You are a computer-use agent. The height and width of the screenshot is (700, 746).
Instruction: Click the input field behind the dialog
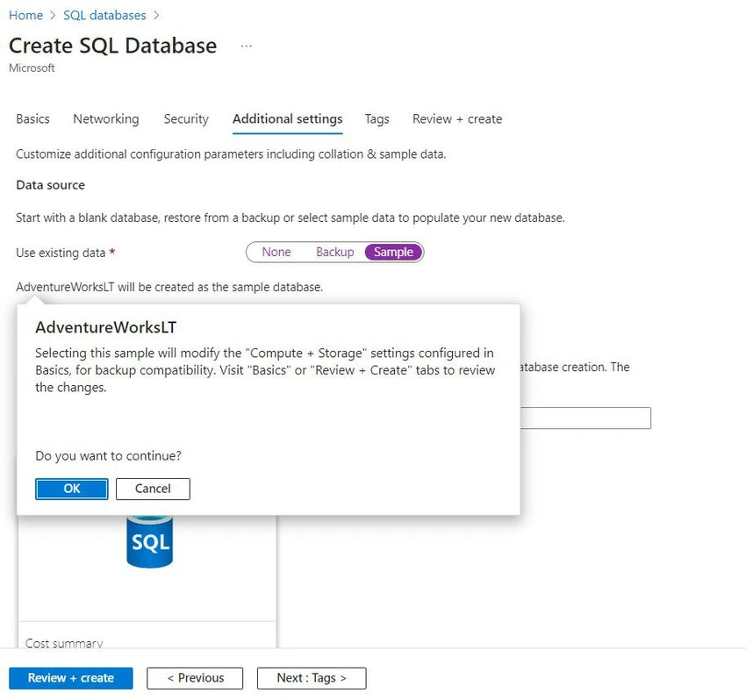(x=585, y=418)
